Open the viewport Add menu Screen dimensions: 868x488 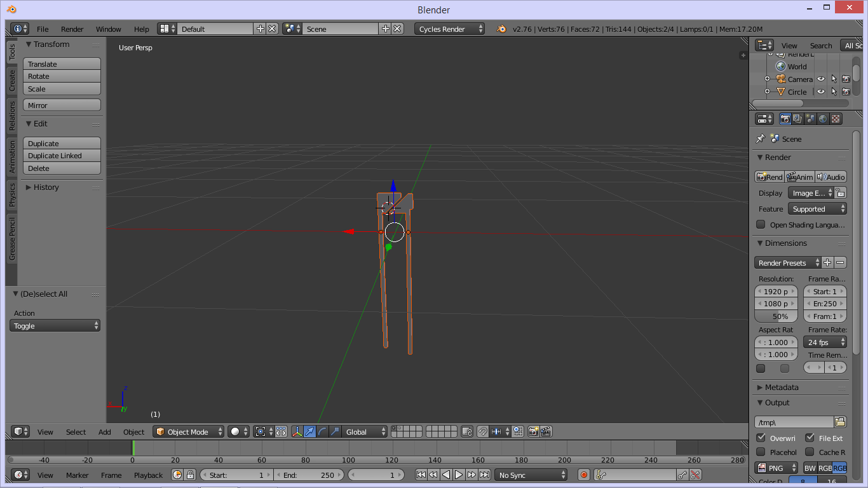[105, 432]
